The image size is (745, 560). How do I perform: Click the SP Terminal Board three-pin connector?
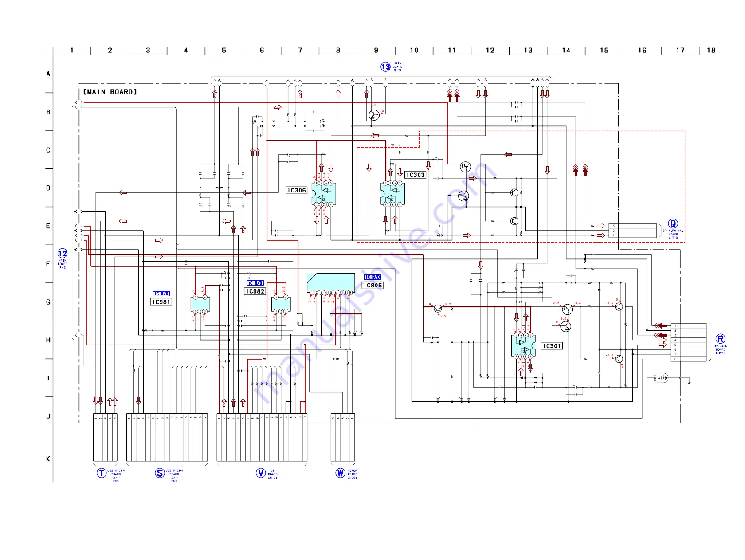pyautogui.click(x=632, y=231)
